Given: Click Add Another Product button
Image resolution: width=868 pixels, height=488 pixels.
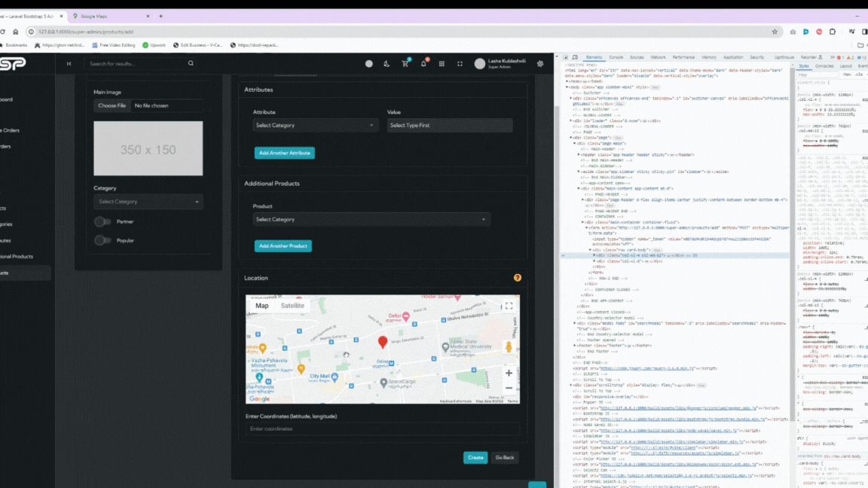Looking at the screenshot, I should click(283, 246).
